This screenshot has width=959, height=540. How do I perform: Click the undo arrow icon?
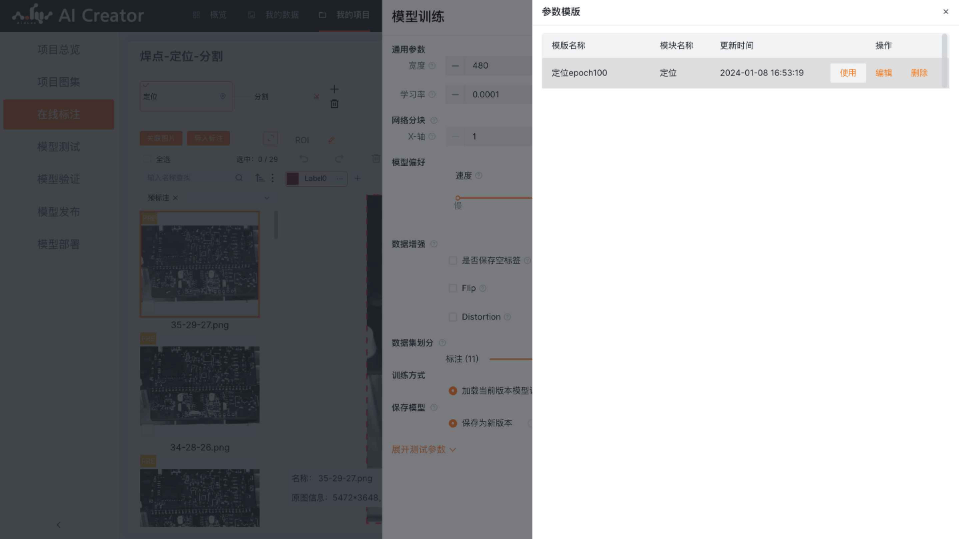click(x=304, y=159)
